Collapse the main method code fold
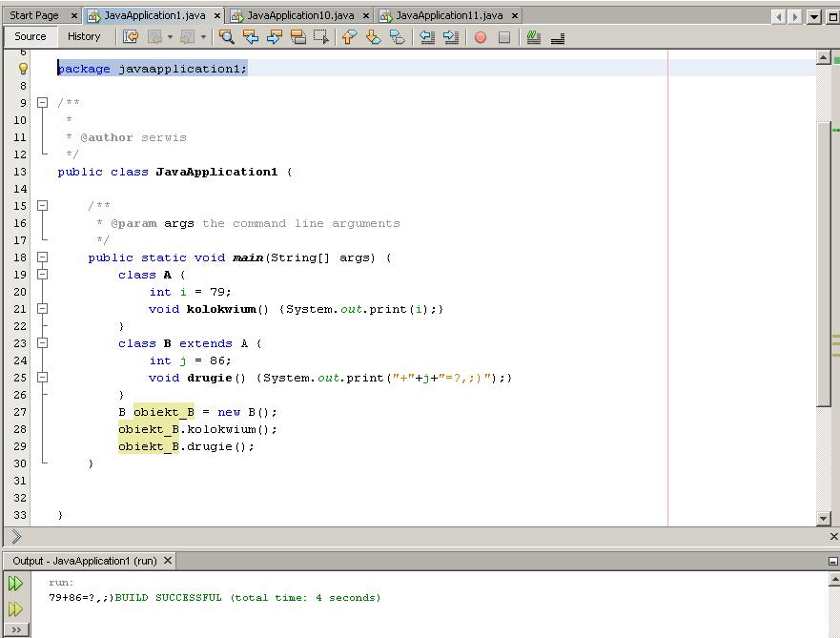The image size is (840, 638). tap(42, 257)
